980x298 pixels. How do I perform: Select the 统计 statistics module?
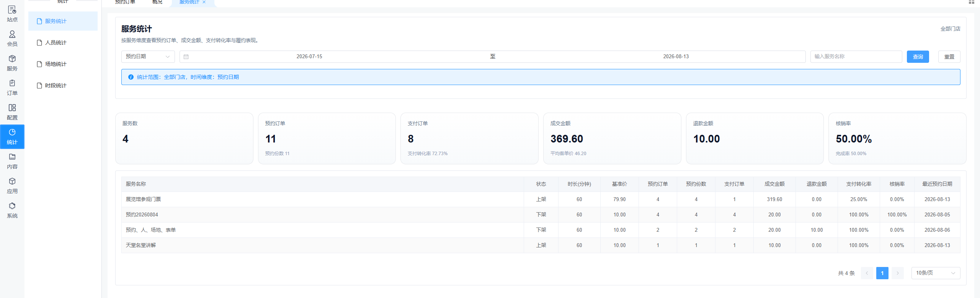12,137
